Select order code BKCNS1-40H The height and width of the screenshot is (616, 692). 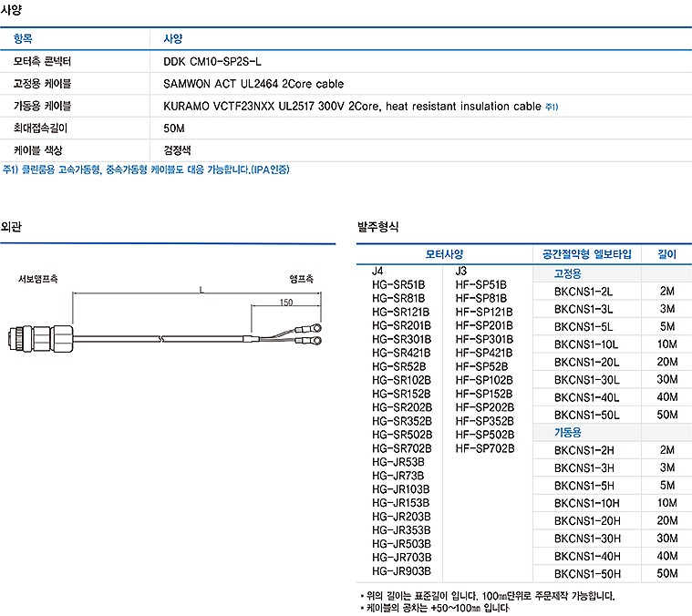click(x=587, y=556)
